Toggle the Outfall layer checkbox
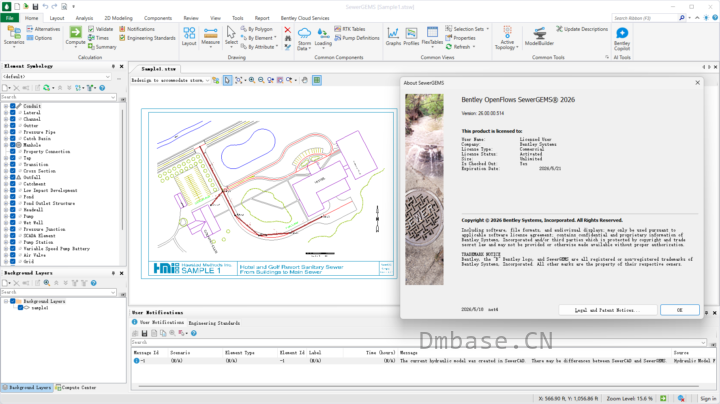The height and width of the screenshot is (404, 720). 12,177
